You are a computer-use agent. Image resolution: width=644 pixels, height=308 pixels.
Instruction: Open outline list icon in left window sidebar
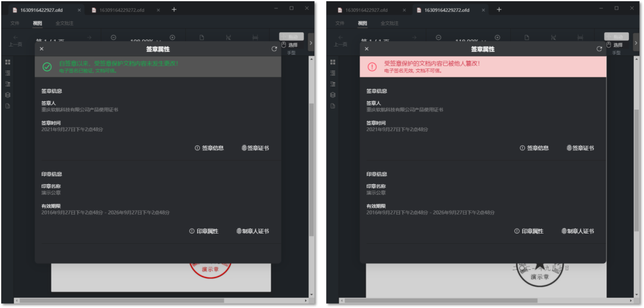pyautogui.click(x=7, y=73)
